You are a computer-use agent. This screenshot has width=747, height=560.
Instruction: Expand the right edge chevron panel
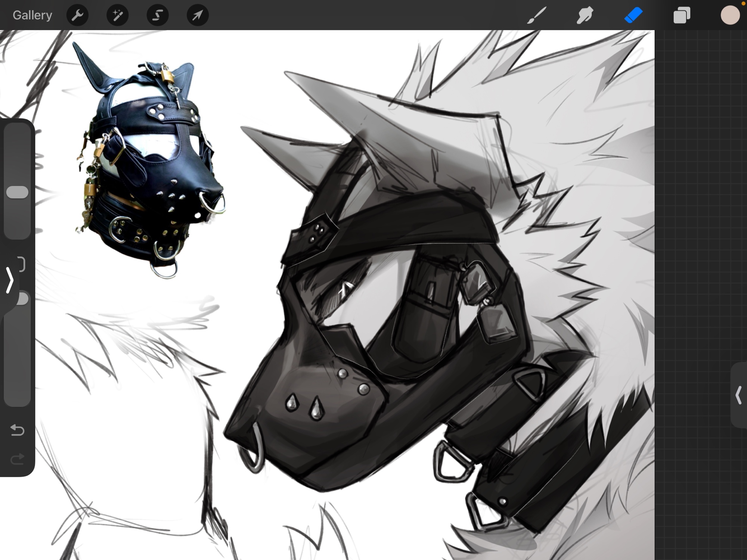tap(738, 395)
